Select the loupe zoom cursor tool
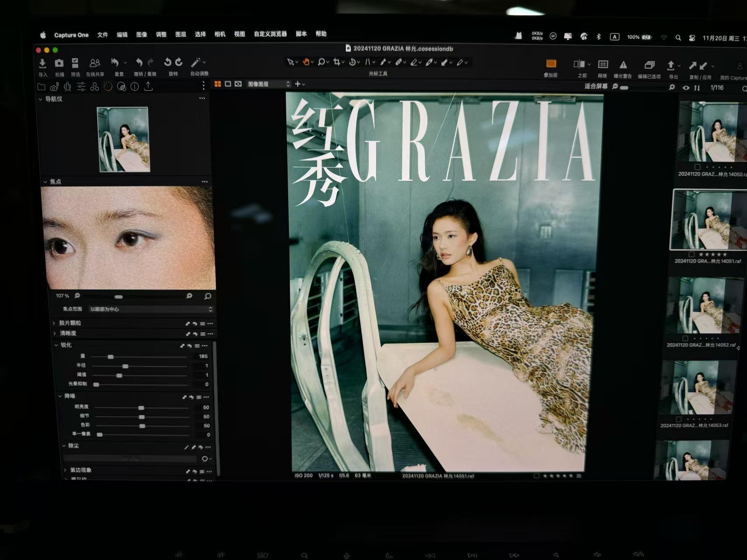The height and width of the screenshot is (560, 747). coord(321,62)
